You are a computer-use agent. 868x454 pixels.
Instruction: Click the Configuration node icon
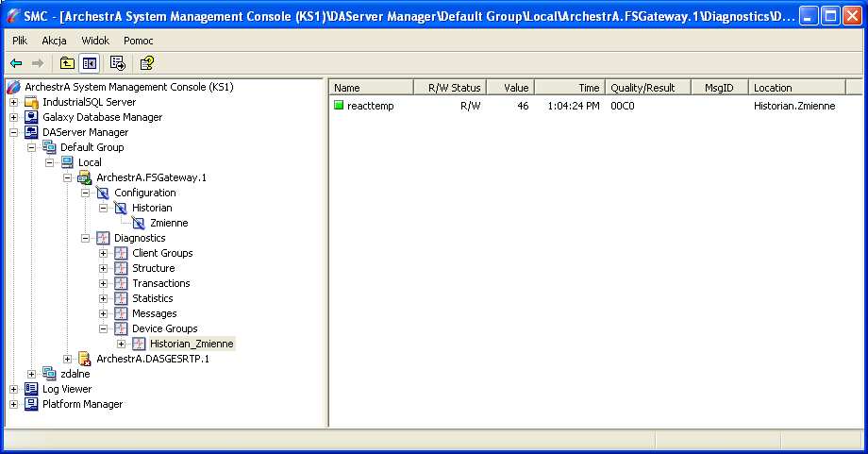(103, 193)
